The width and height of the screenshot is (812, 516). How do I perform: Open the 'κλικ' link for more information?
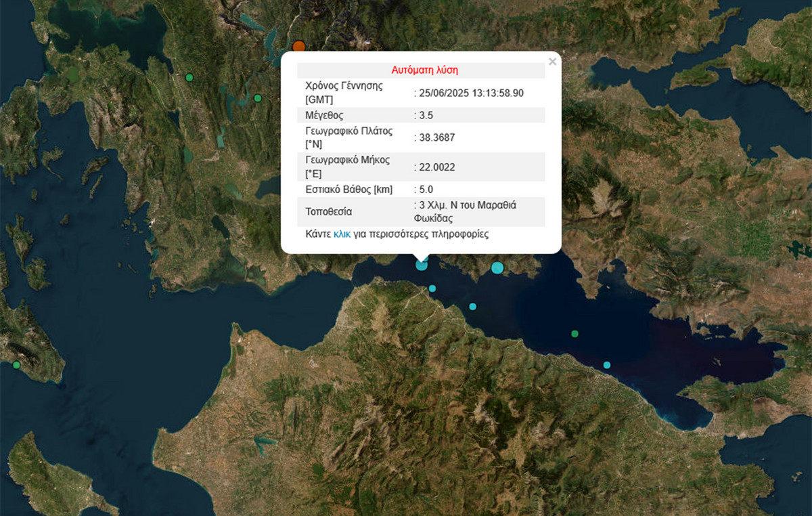[342, 234]
